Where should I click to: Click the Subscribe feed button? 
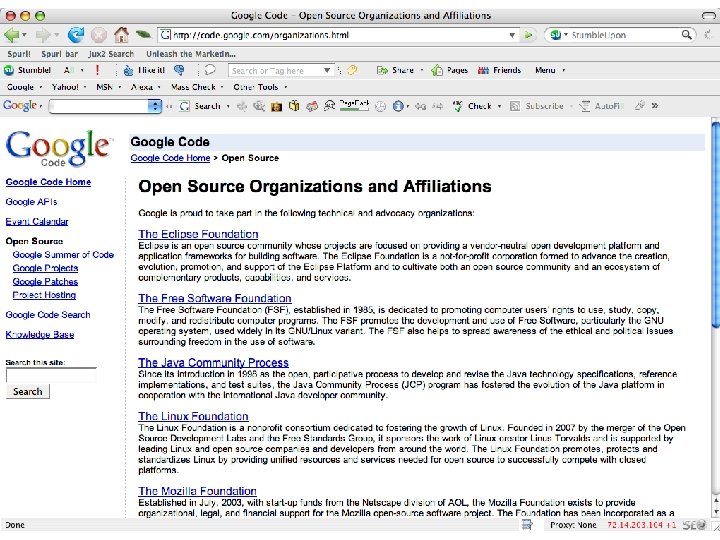(x=536, y=106)
